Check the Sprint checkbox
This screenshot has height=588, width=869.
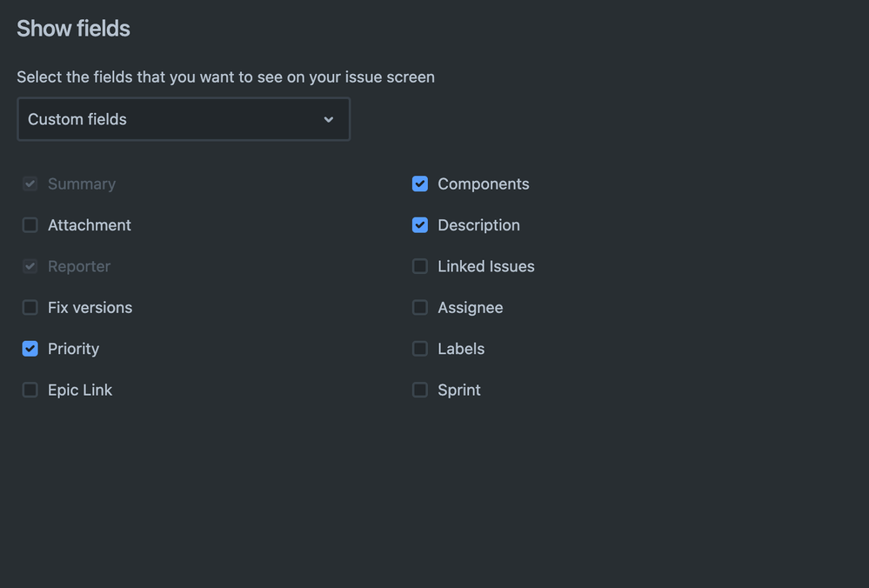[420, 390]
